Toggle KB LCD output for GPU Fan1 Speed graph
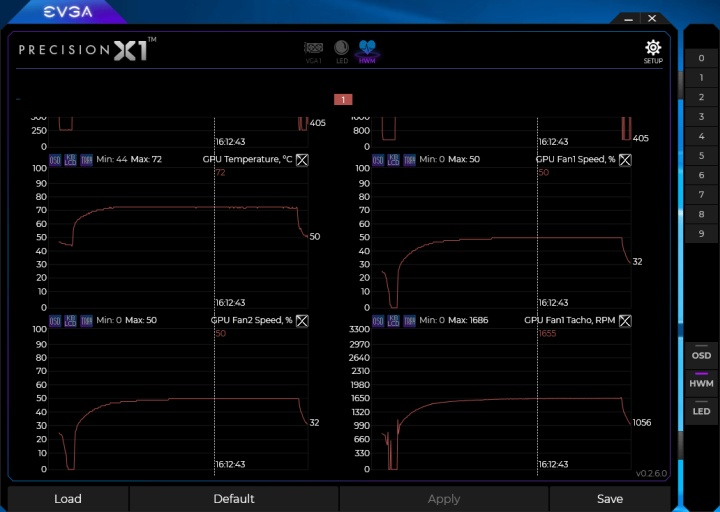Viewport: 720px width, 512px height. (394, 160)
